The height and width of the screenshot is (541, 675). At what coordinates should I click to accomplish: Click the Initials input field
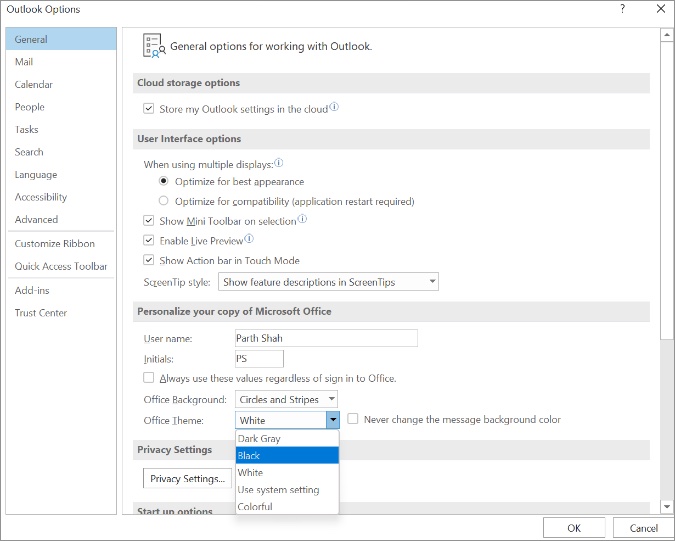click(x=259, y=359)
